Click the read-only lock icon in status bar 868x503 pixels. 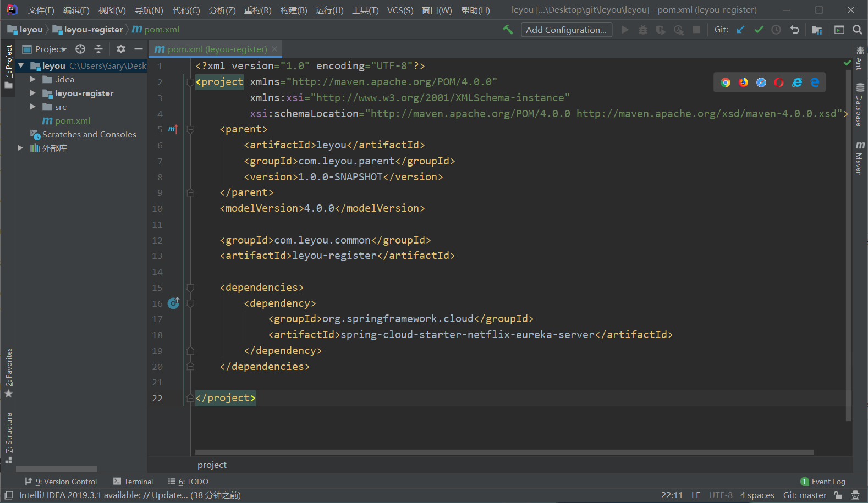838,495
